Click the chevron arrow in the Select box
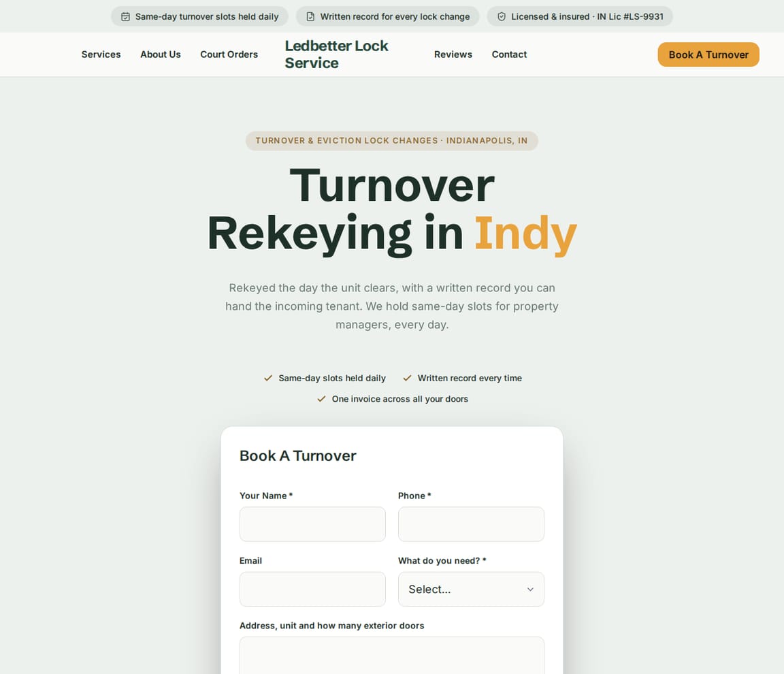The image size is (784, 674). coord(530,590)
